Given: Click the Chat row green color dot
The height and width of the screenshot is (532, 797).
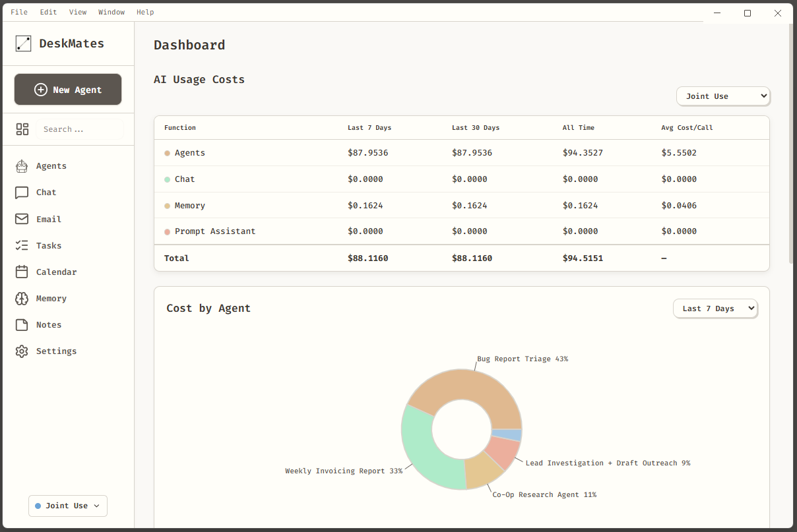Looking at the screenshot, I should point(168,179).
